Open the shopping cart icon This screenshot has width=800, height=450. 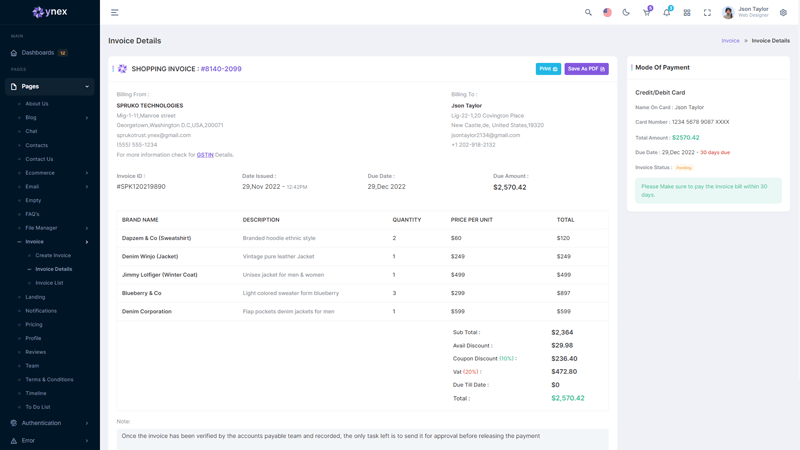[x=646, y=13]
